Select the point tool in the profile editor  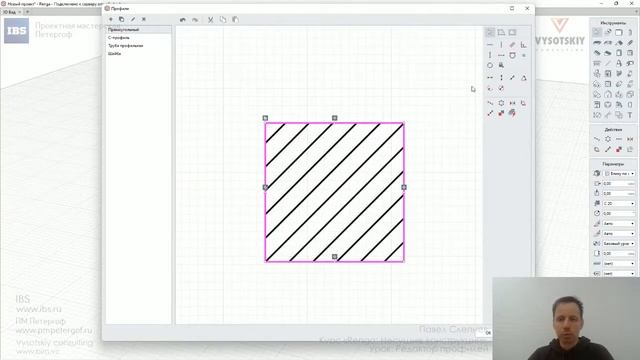pos(524,55)
